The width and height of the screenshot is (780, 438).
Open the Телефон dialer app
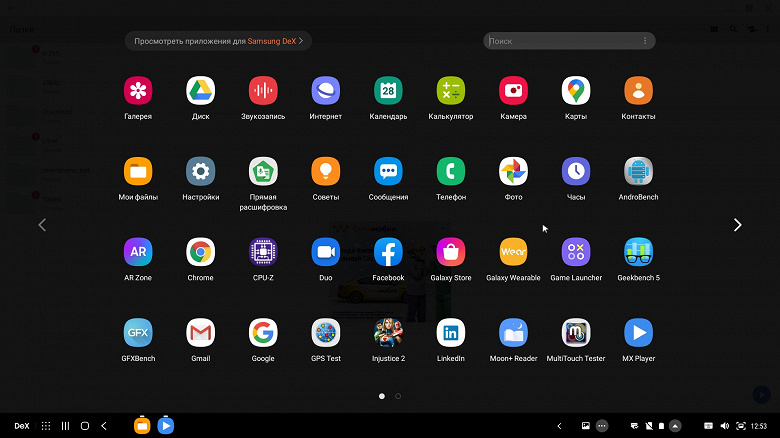[451, 171]
